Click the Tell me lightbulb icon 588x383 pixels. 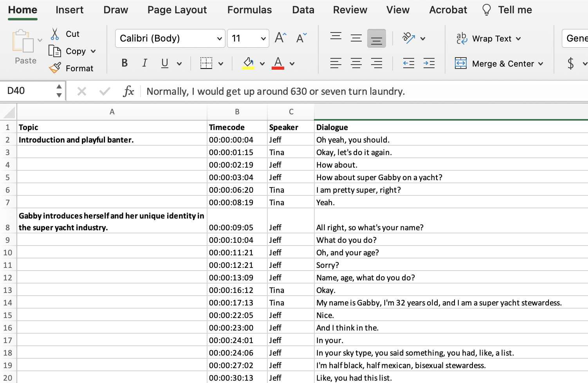(x=487, y=10)
